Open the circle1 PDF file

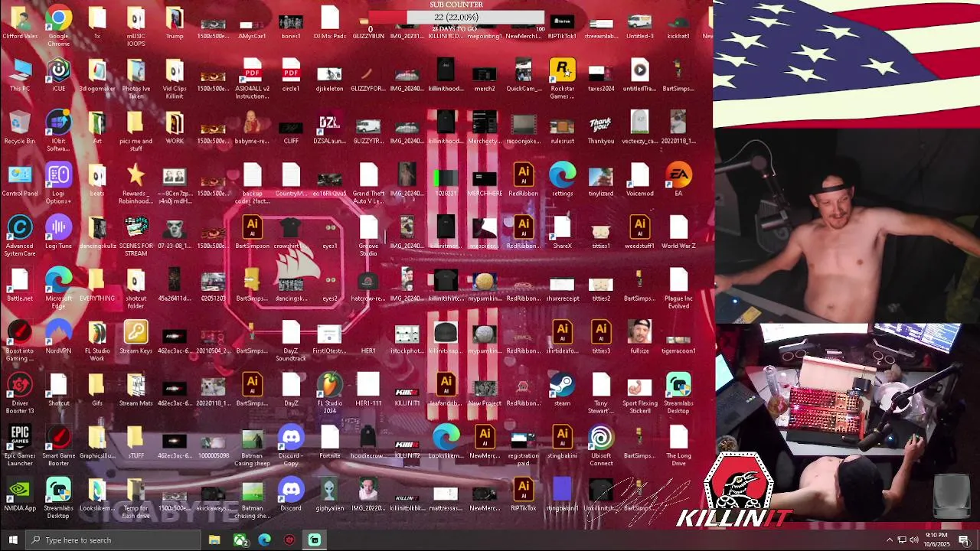(290, 70)
